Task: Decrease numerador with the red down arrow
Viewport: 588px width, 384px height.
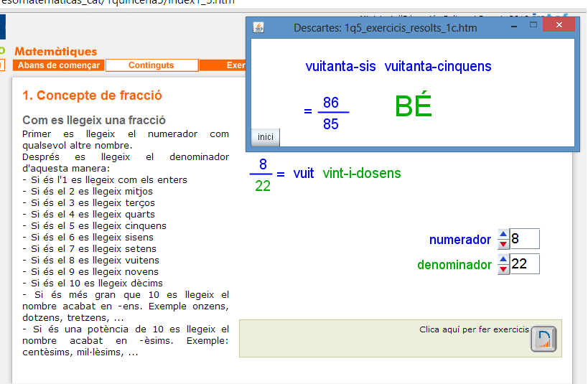Action: click(503, 244)
